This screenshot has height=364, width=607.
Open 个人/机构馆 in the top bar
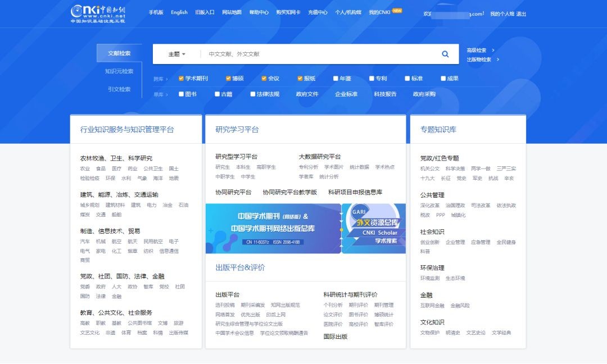click(348, 12)
